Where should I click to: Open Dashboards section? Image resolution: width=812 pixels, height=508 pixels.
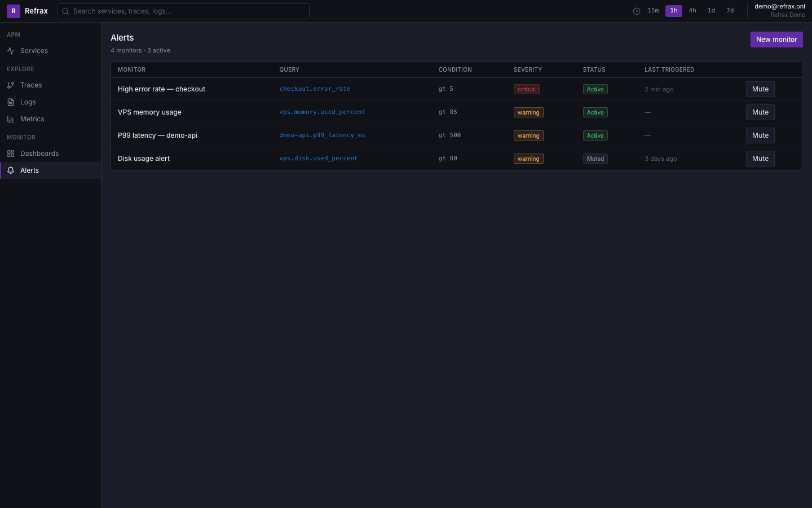coord(50,154)
